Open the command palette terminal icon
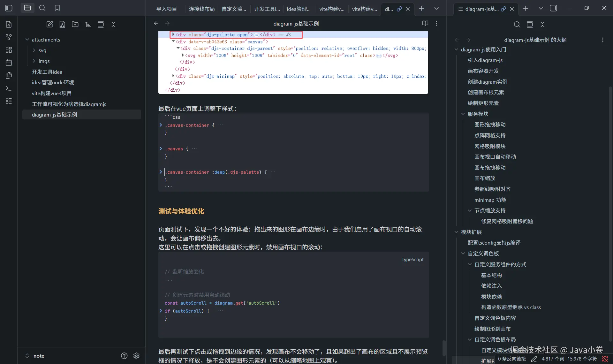613x364 pixels. click(9, 88)
